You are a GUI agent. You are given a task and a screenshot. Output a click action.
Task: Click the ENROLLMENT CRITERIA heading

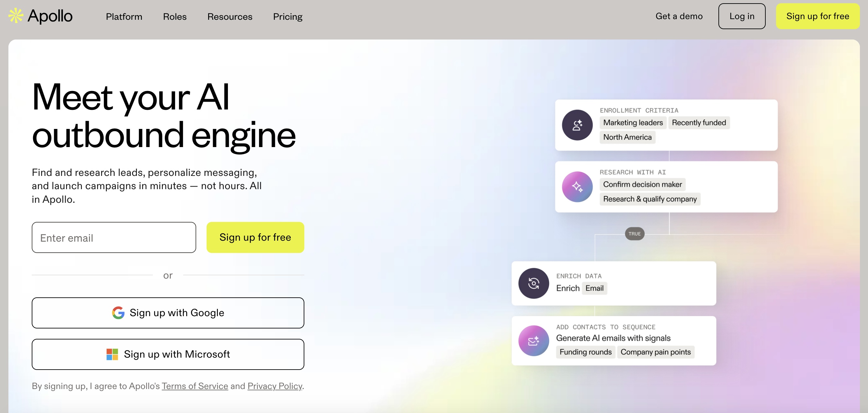pyautogui.click(x=639, y=110)
